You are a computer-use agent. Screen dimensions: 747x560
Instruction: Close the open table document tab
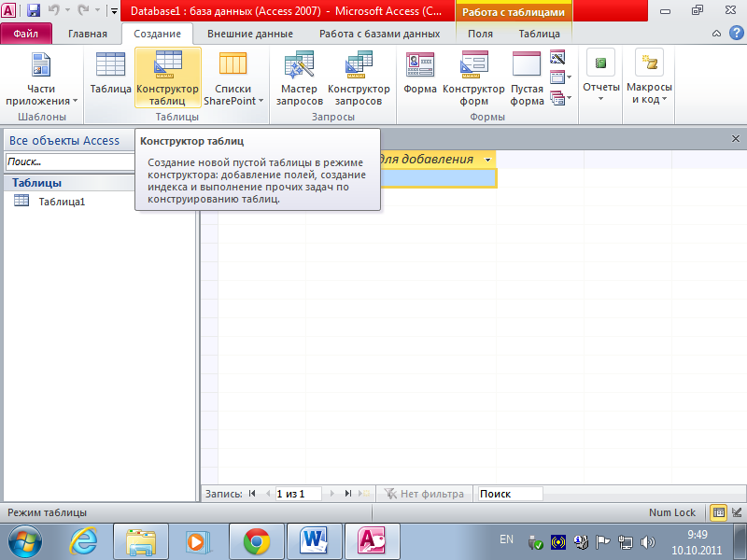pyautogui.click(x=736, y=138)
